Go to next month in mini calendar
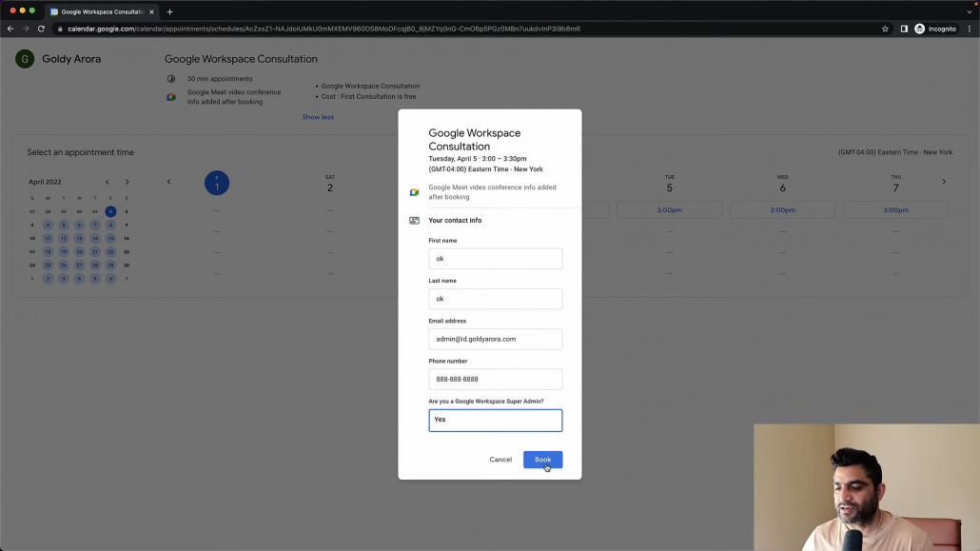 click(x=127, y=182)
